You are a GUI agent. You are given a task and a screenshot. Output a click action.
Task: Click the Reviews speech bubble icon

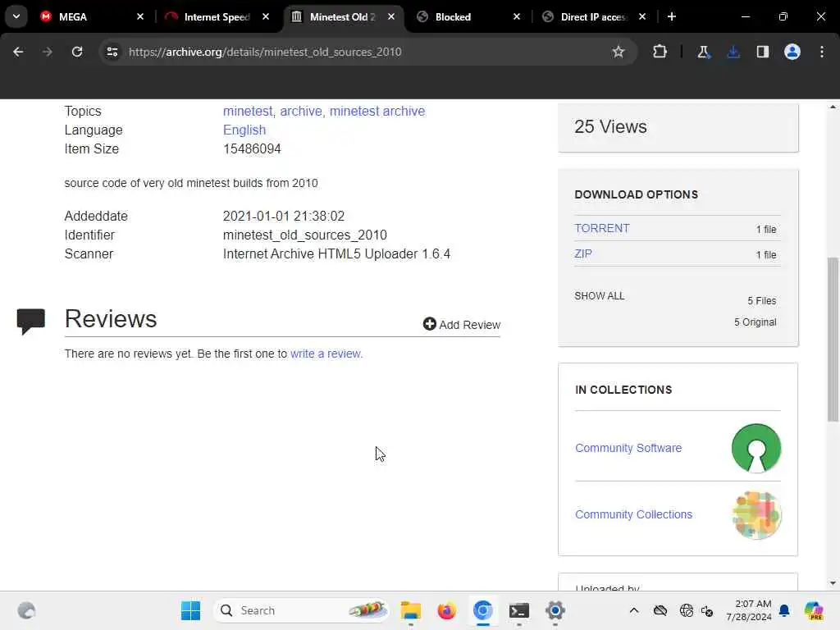pos(31,321)
